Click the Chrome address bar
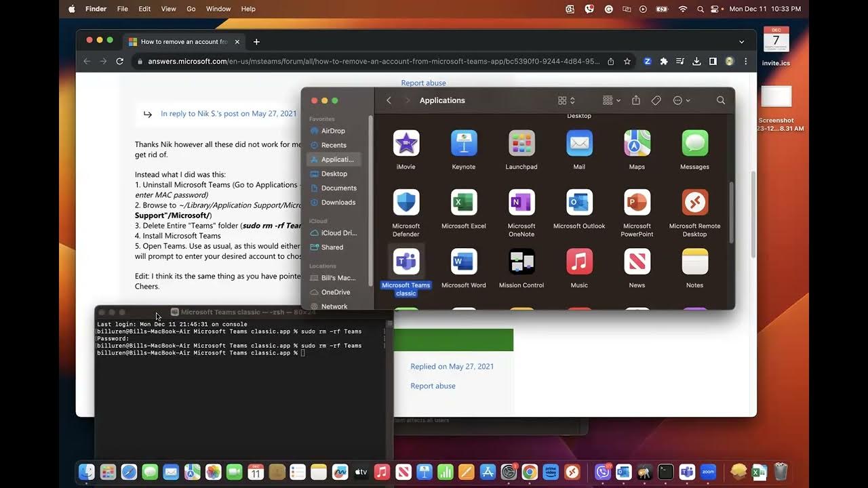 click(x=373, y=61)
